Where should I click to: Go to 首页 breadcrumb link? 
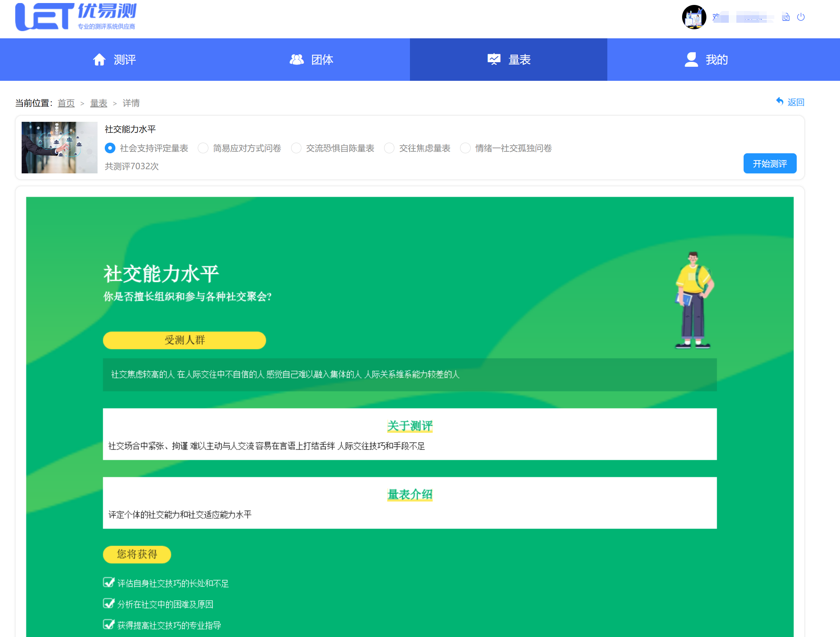(66, 103)
